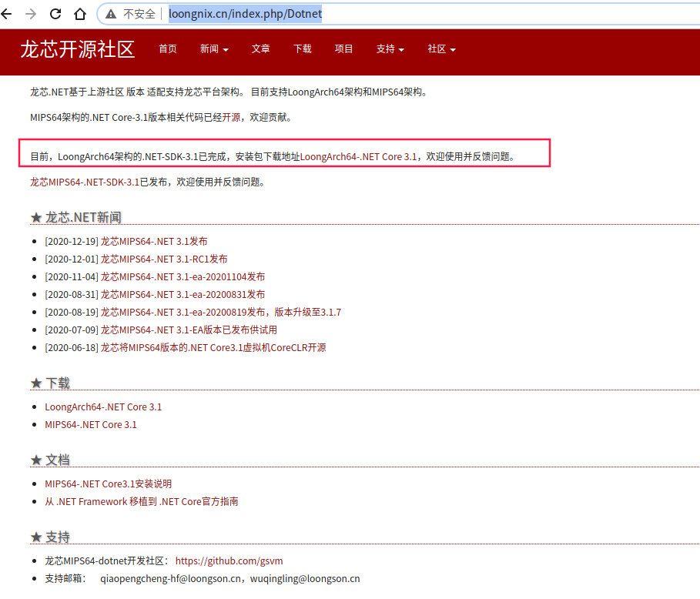Open news about CoreCLR开源
The width and height of the screenshot is (700, 599).
pos(213,348)
